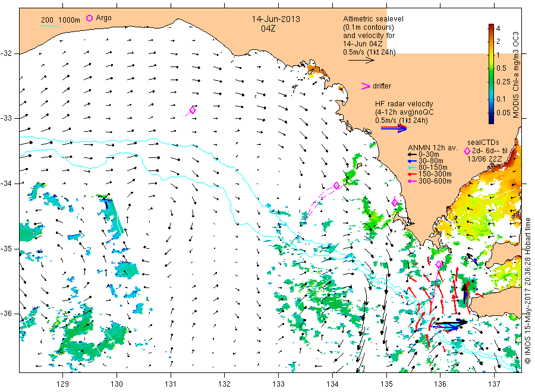
Task: Click the colorbar tick label 0.05
Action: tap(503, 112)
